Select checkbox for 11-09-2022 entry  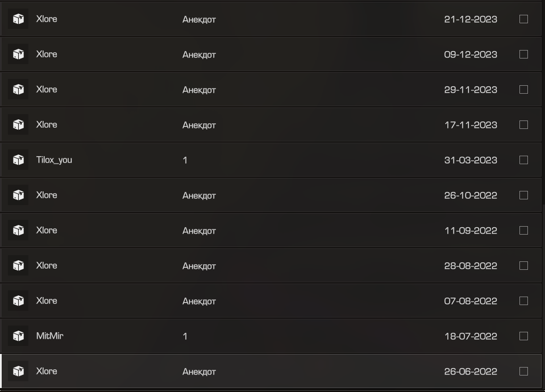click(523, 230)
